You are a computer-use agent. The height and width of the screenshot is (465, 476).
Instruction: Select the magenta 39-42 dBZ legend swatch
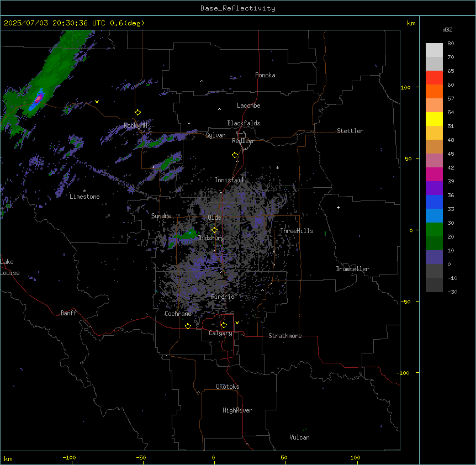click(434, 174)
